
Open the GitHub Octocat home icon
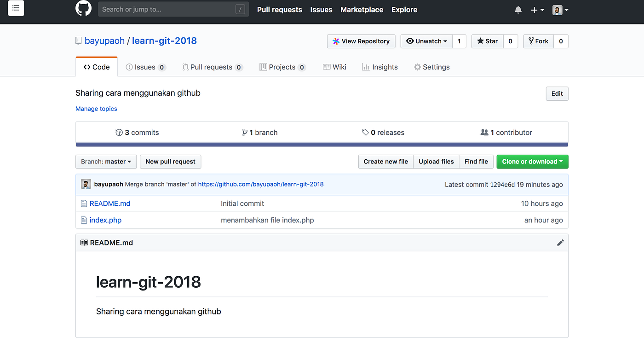coord(83,9)
